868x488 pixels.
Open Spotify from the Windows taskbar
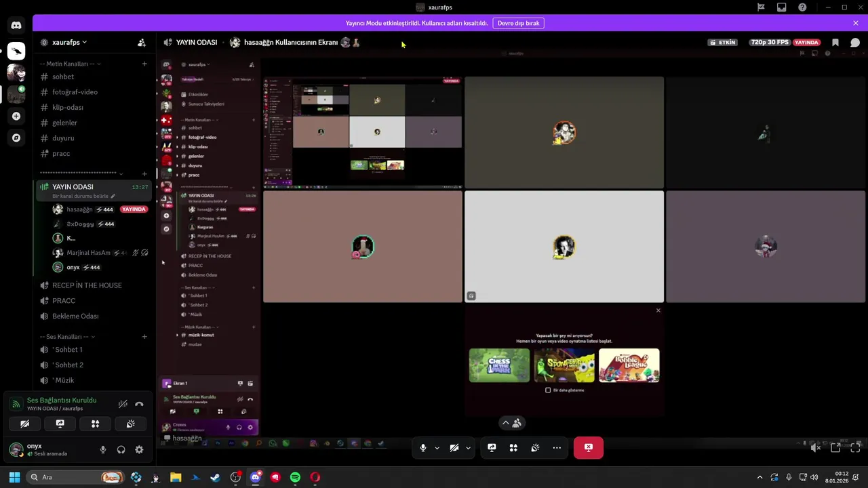tap(295, 477)
